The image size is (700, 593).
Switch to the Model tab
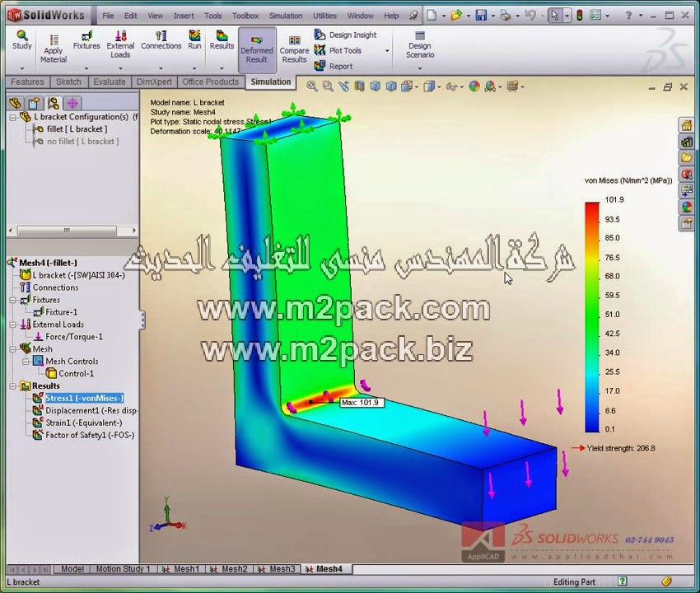[72, 569]
